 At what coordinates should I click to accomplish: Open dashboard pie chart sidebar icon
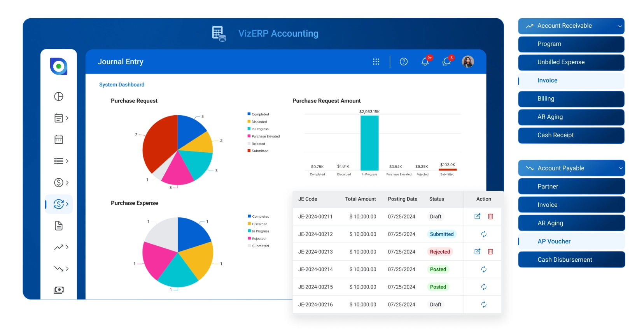pos(59,97)
